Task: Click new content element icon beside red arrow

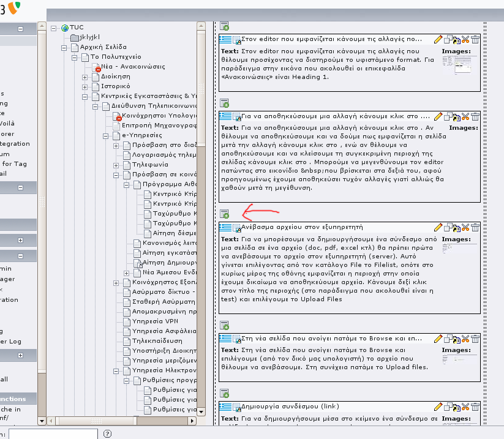Action: (224, 214)
